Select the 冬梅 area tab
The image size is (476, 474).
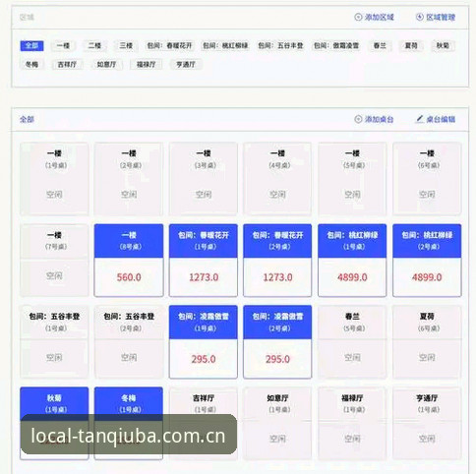[31, 64]
